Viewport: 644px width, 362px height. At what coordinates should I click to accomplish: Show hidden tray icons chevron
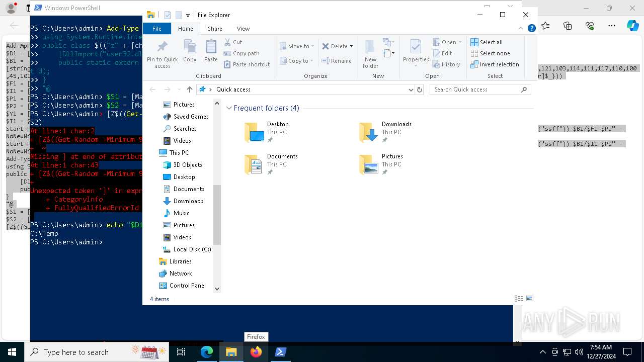coord(542,352)
